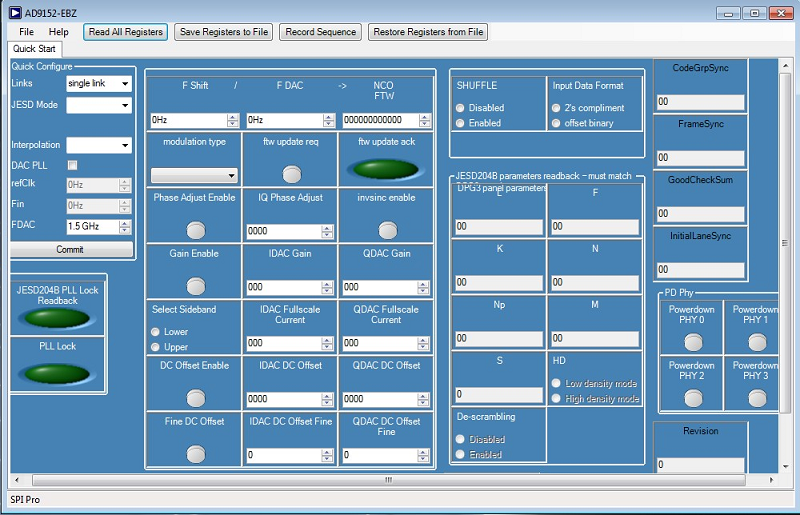Select SHUFFLE Enabled radio option
The height and width of the screenshot is (515, 800).
[x=460, y=123]
